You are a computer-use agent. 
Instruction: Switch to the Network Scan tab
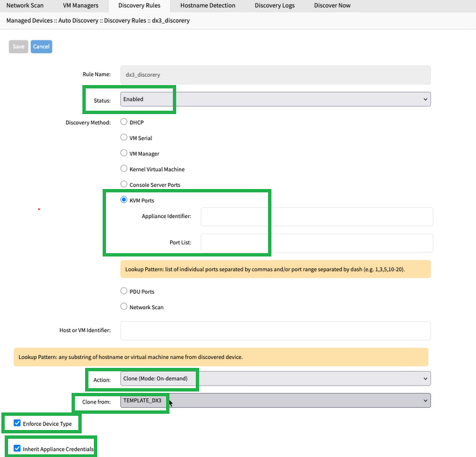tap(25, 5)
